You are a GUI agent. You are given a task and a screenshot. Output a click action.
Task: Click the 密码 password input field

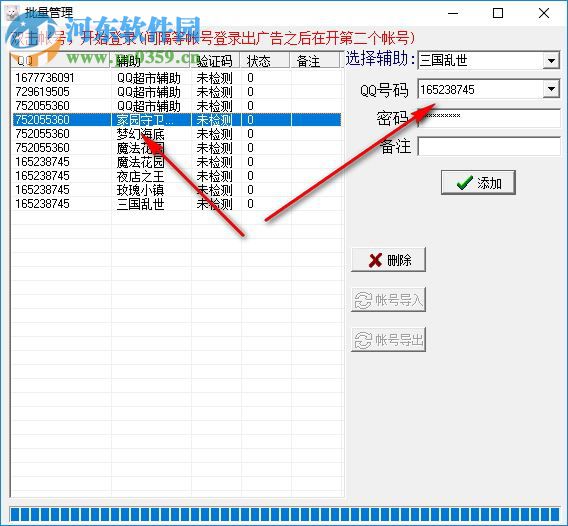click(x=489, y=118)
